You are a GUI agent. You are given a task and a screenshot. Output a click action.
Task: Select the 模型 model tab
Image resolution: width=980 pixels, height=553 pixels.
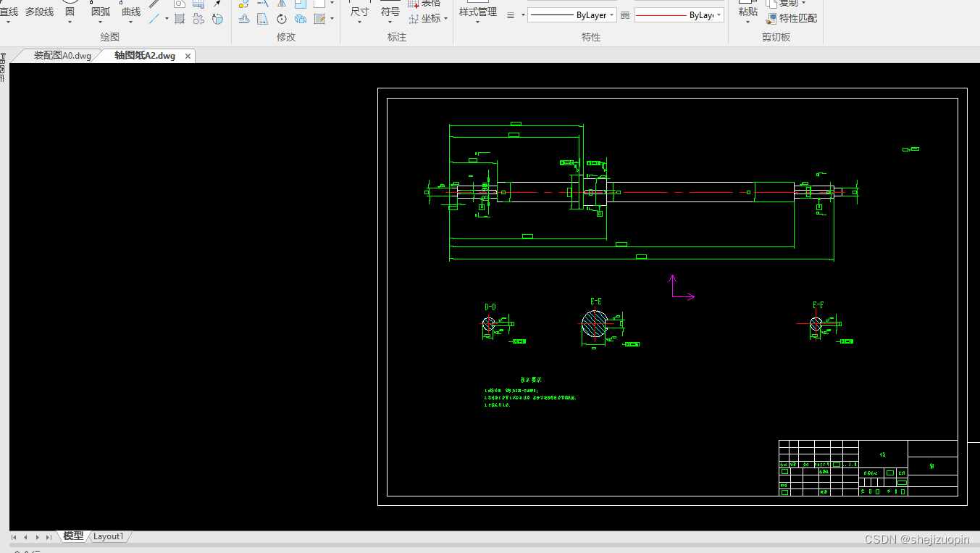point(73,536)
